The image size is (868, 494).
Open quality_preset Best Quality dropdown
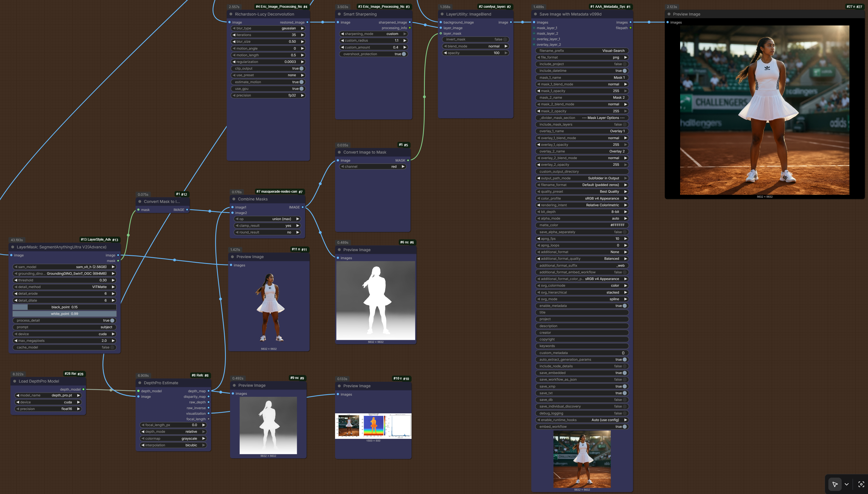click(582, 191)
